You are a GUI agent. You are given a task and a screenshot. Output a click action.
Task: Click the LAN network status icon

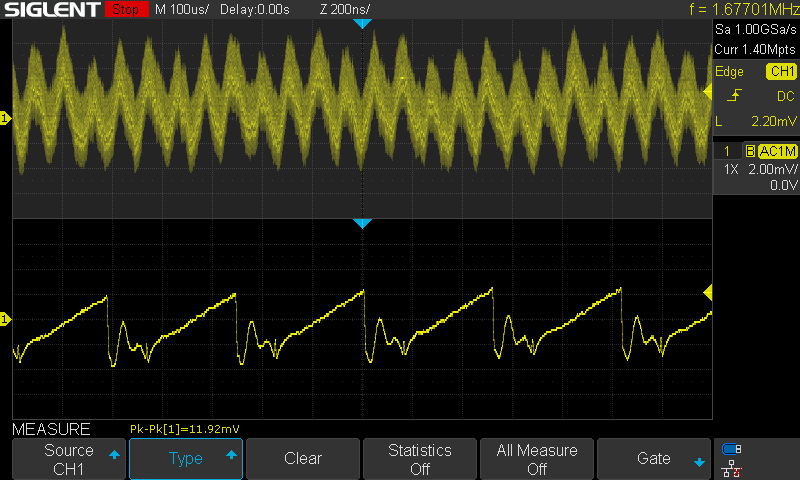732,467
